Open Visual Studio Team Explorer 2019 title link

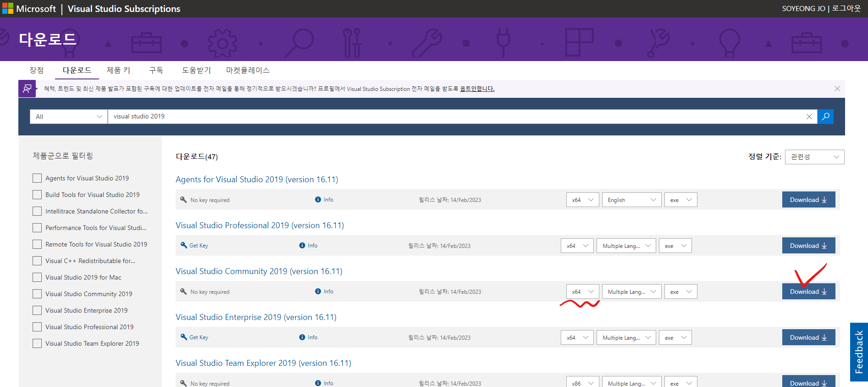[x=264, y=363]
